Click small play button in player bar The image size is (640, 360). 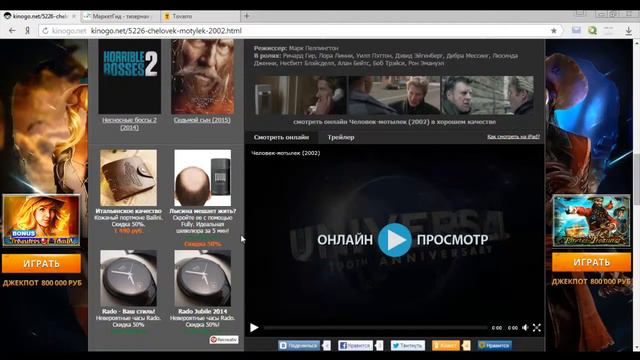pos(254,328)
